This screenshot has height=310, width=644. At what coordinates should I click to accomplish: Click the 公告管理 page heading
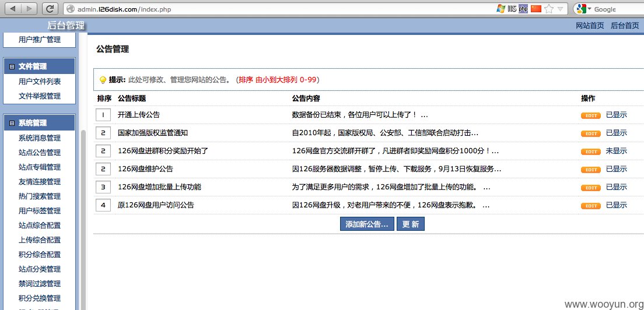113,49
